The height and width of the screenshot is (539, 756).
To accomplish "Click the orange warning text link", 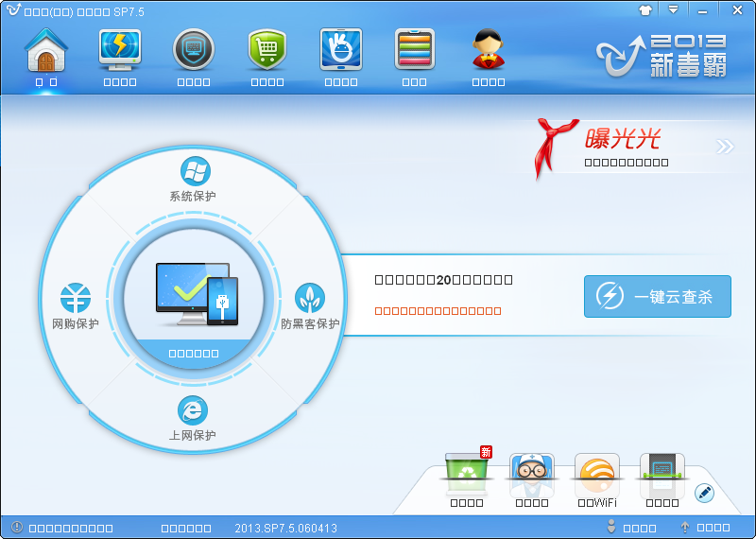I will [438, 311].
